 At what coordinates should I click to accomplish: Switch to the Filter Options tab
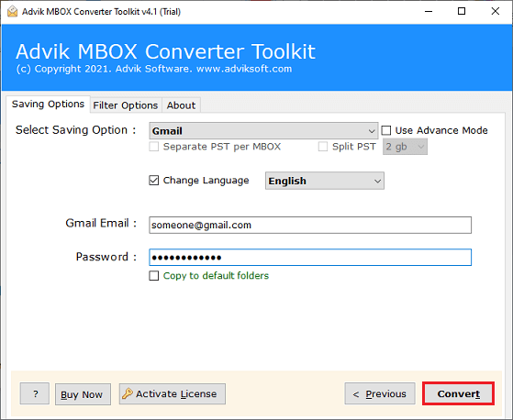(x=126, y=105)
